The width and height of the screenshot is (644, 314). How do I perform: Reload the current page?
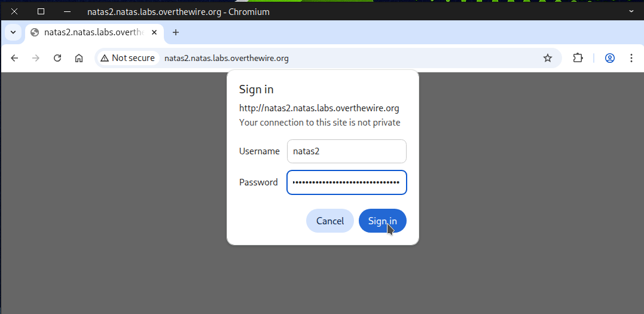[57, 58]
